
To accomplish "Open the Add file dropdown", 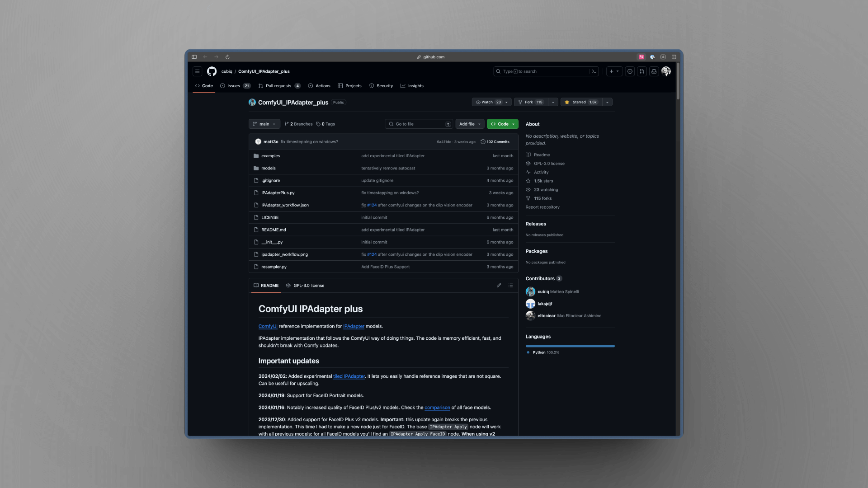I will pos(470,124).
